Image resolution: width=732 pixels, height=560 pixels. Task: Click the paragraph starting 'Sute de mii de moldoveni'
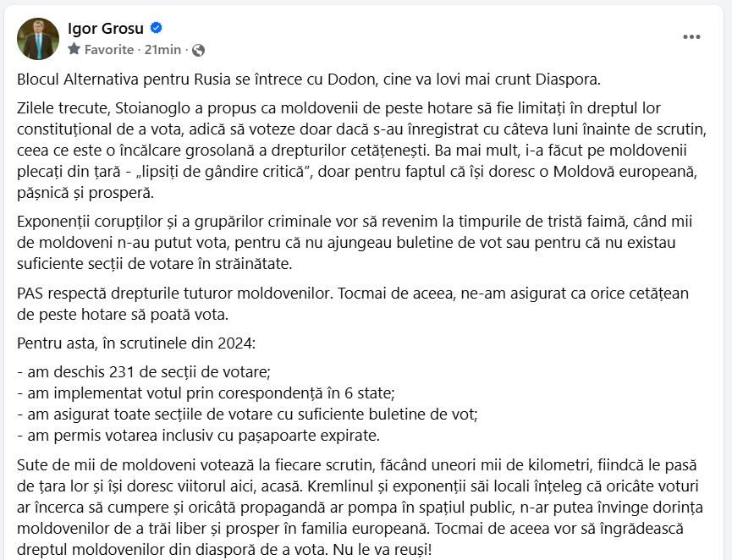[x=360, y=508]
